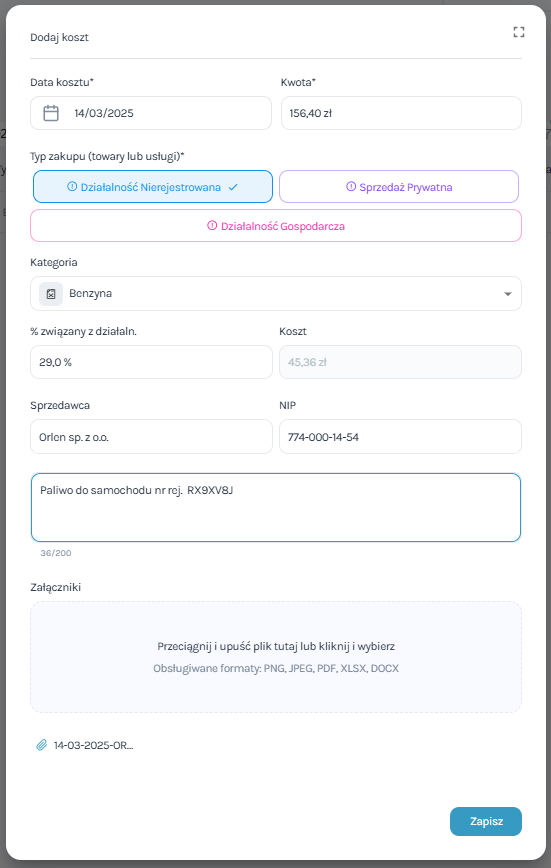Viewport: 551px width, 868px height.
Task: Open the Benzyna category combo box
Action: [276, 293]
